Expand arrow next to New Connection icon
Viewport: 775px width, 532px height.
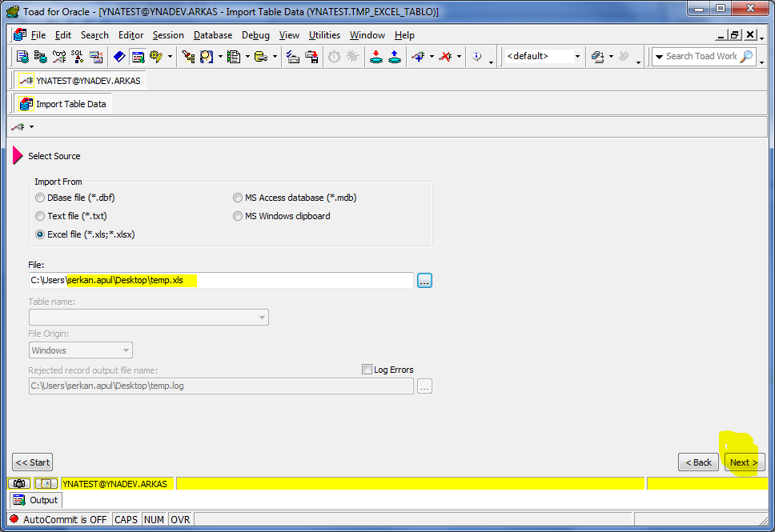tap(432, 57)
